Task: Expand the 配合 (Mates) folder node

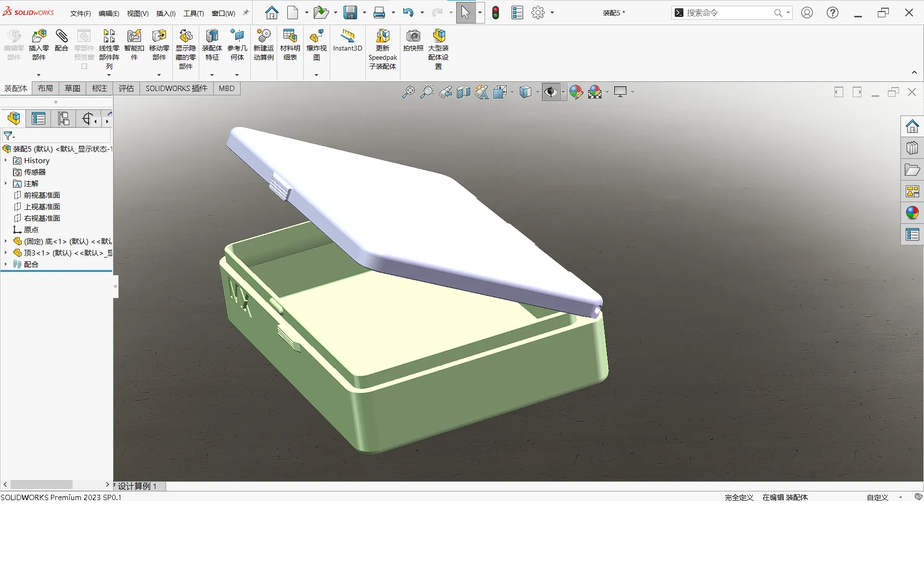Action: (x=6, y=264)
